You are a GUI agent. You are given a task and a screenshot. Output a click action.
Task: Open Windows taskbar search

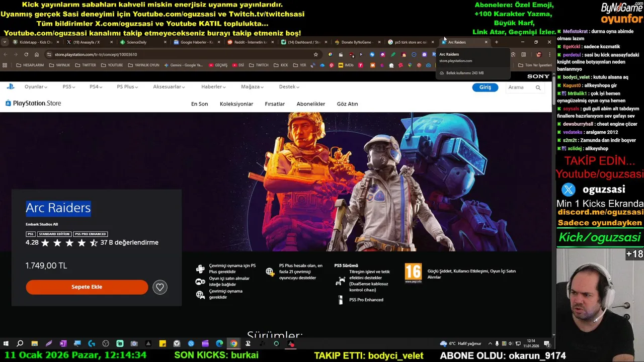(x=20, y=343)
